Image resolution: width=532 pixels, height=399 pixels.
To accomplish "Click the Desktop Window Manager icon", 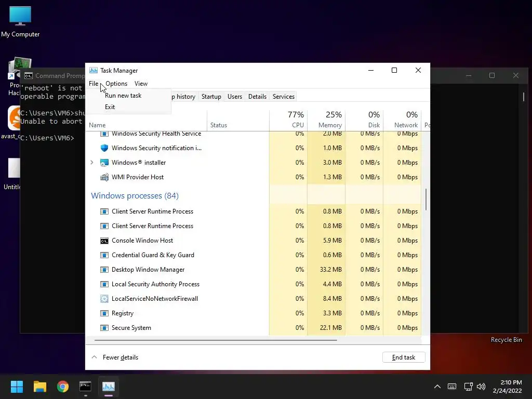I will [x=104, y=270].
